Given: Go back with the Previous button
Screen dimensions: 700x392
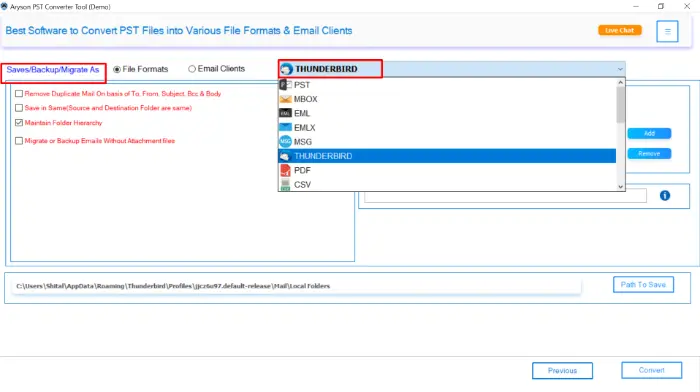Looking at the screenshot, I should tap(562, 371).
